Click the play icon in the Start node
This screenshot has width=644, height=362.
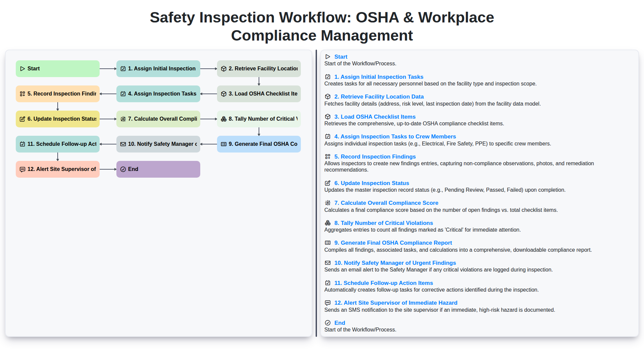click(x=22, y=69)
